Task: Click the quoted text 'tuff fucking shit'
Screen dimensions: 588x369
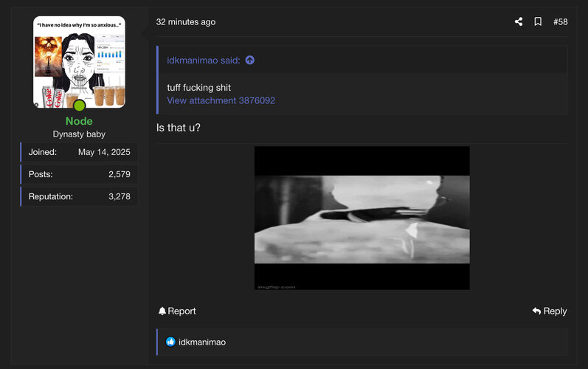Action: click(x=198, y=87)
